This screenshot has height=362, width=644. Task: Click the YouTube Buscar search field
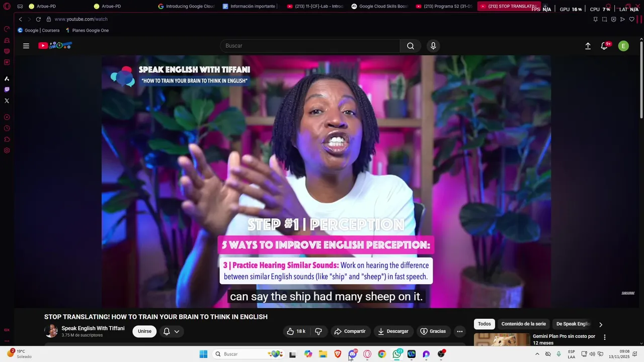point(310,46)
